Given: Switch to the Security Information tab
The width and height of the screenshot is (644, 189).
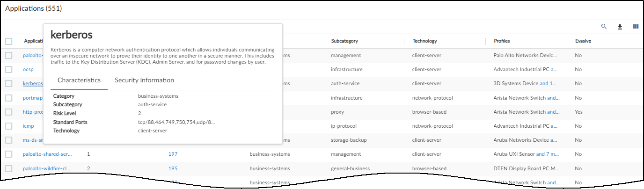Looking at the screenshot, I should (x=144, y=80).
